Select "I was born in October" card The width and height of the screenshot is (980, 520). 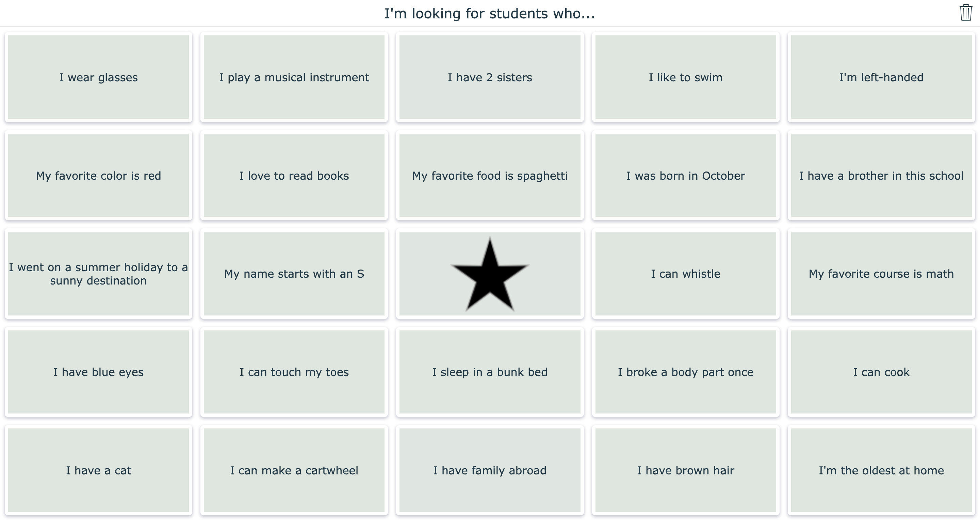point(686,175)
